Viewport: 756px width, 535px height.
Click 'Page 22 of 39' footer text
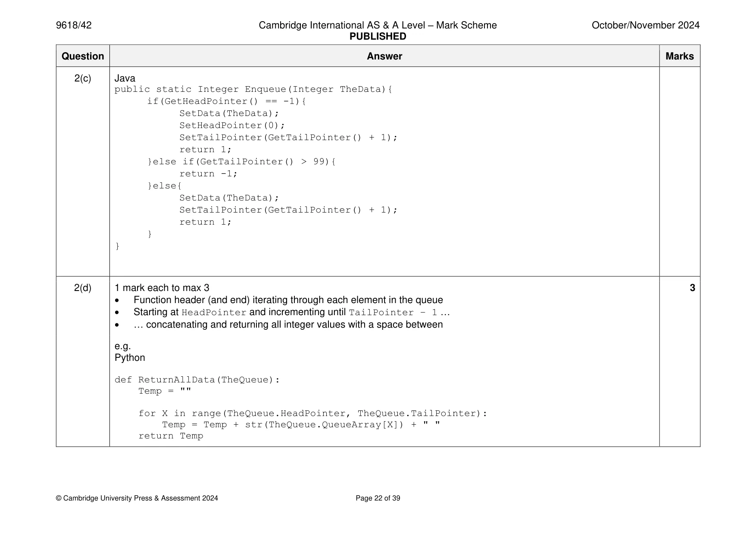(x=378, y=498)
